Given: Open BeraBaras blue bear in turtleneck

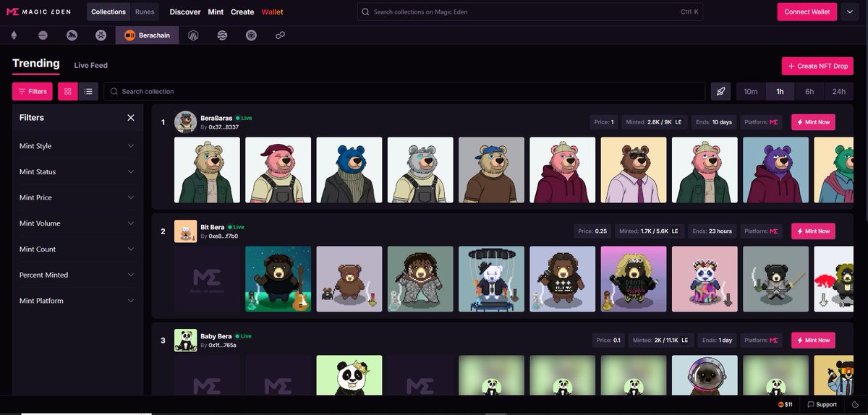Looking at the screenshot, I should tap(349, 170).
